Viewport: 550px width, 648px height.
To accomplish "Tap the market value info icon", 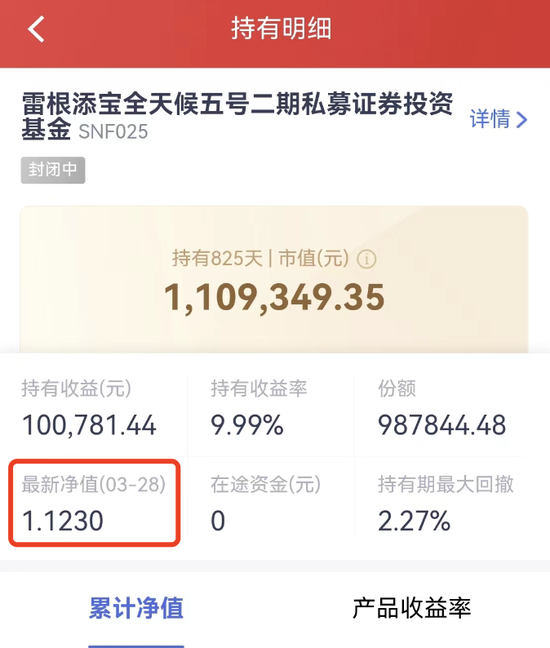I will pos(367,259).
